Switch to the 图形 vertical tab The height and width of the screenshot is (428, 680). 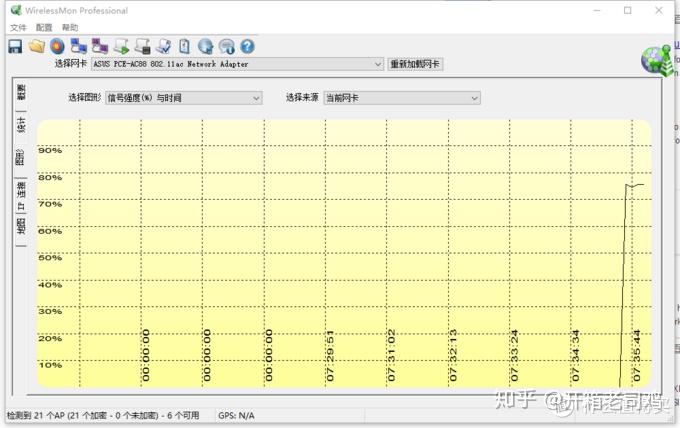point(20,157)
